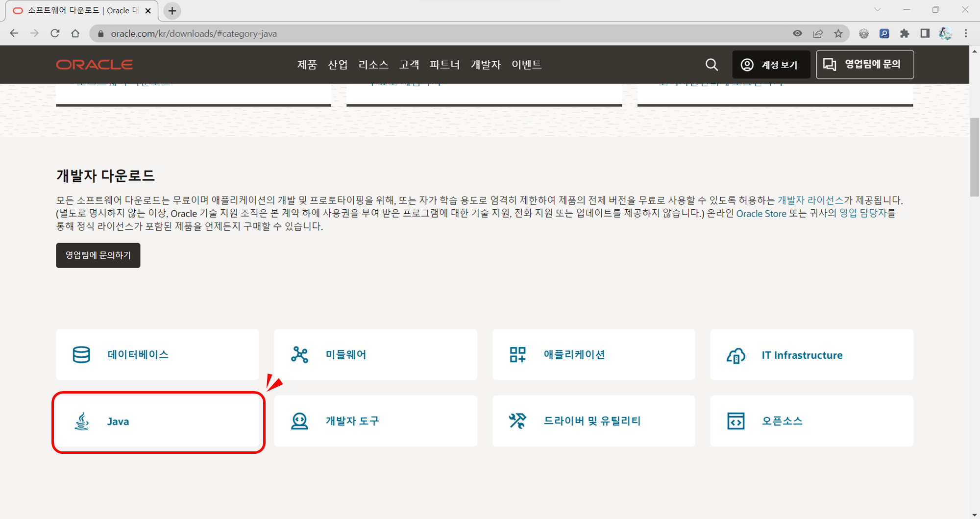The width and height of the screenshot is (980, 519).
Task: Click the page vertical scrollbar thumb
Action: [975, 157]
